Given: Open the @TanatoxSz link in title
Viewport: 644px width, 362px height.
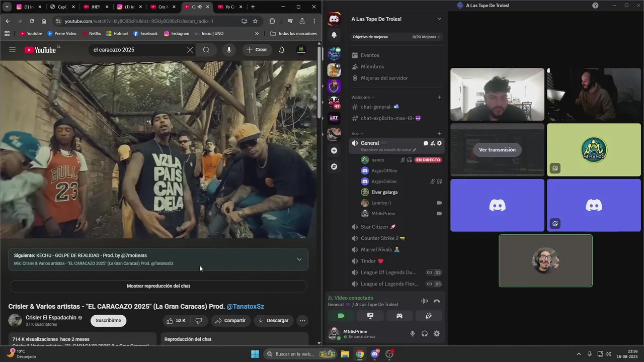Looking at the screenshot, I should [x=245, y=307].
